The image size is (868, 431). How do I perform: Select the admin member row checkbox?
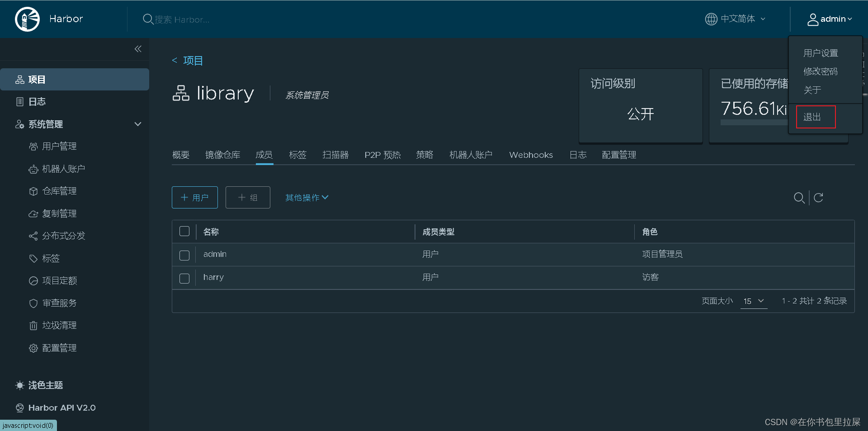pyautogui.click(x=184, y=256)
